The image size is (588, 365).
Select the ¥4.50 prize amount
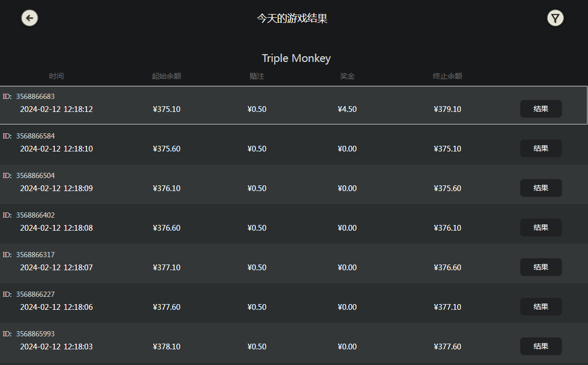tap(347, 109)
